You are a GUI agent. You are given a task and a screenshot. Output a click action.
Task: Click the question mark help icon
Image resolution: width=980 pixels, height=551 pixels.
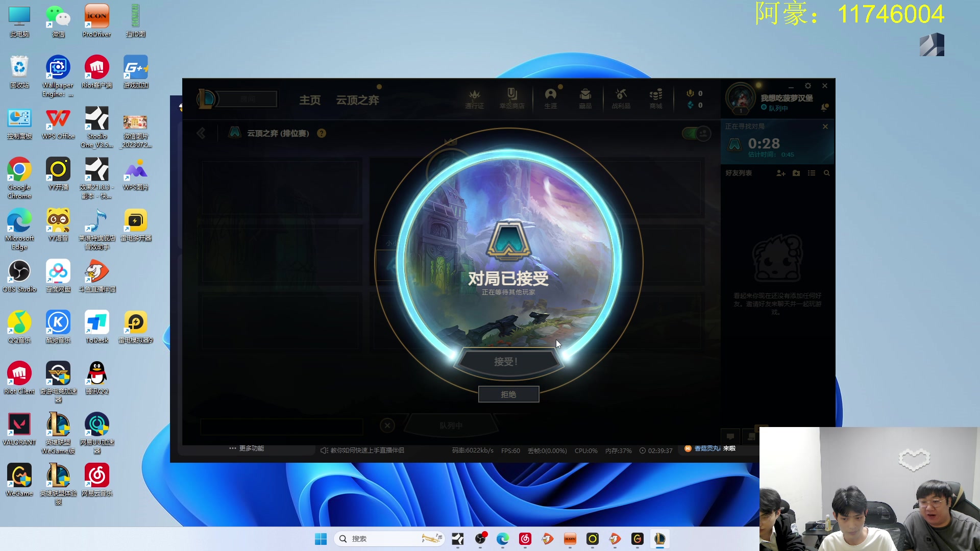pyautogui.click(x=322, y=133)
